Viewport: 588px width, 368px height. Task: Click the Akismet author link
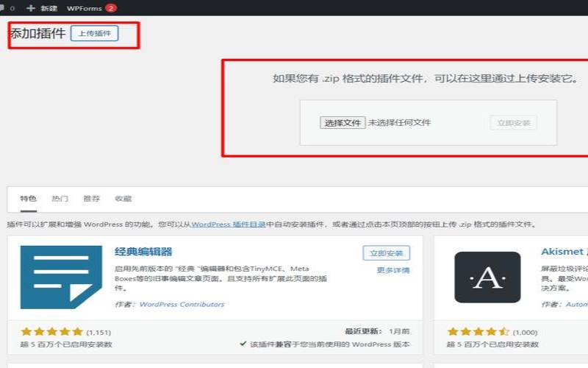pos(577,304)
